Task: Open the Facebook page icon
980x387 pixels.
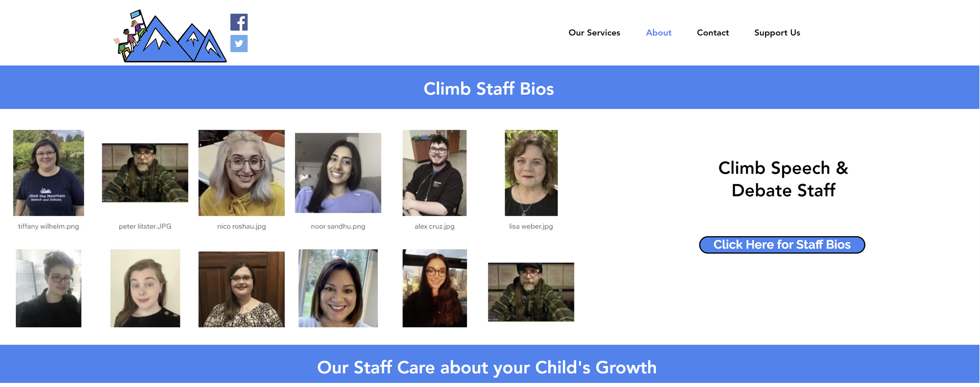Action: coord(239,22)
